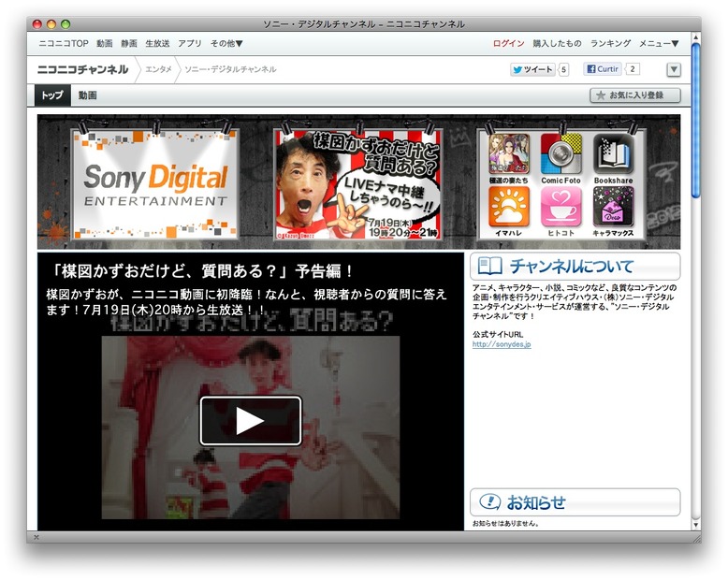Open the ヒトコト app icon
This screenshot has height=580, width=728.
pos(561,207)
